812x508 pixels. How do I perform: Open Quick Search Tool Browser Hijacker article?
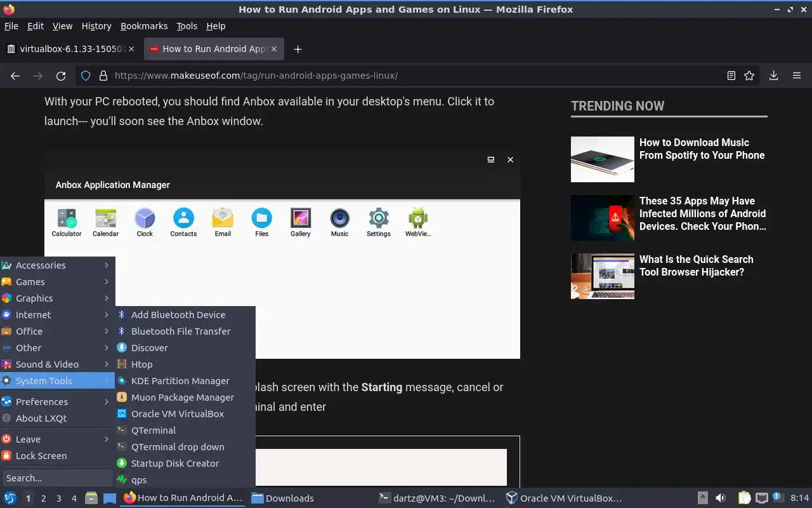[697, 265]
